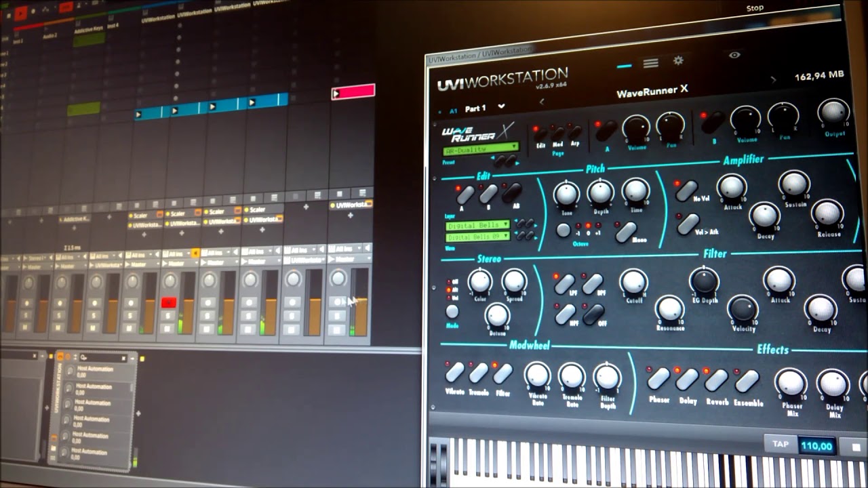This screenshot has width=868, height=488.
Task: Click the layer B Pan knob
Action: click(783, 117)
